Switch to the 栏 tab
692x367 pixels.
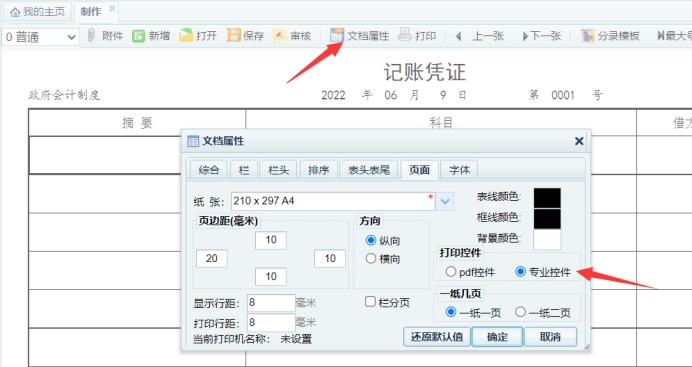(244, 170)
